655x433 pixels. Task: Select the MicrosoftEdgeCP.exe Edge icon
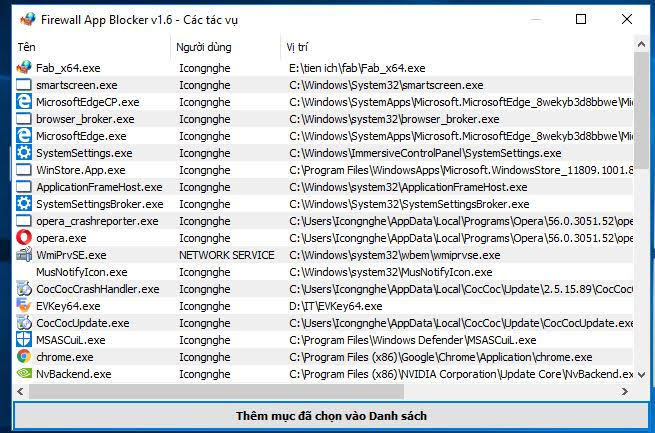(x=24, y=102)
